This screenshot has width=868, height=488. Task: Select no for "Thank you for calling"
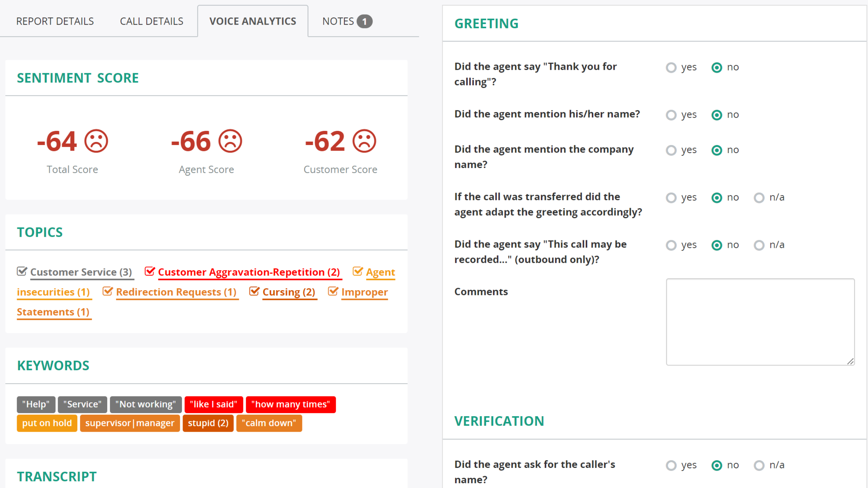pyautogui.click(x=717, y=67)
